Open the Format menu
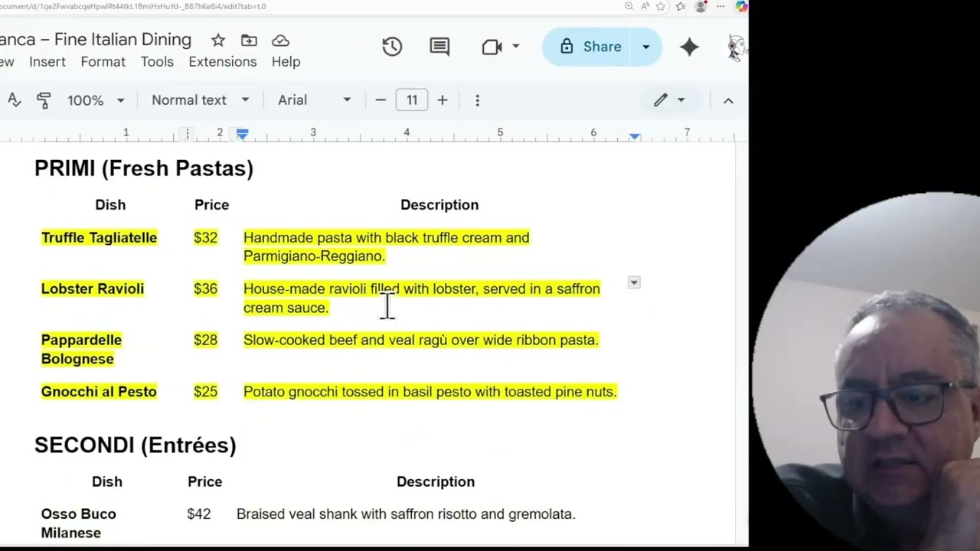Image resolution: width=980 pixels, height=551 pixels. coord(103,62)
